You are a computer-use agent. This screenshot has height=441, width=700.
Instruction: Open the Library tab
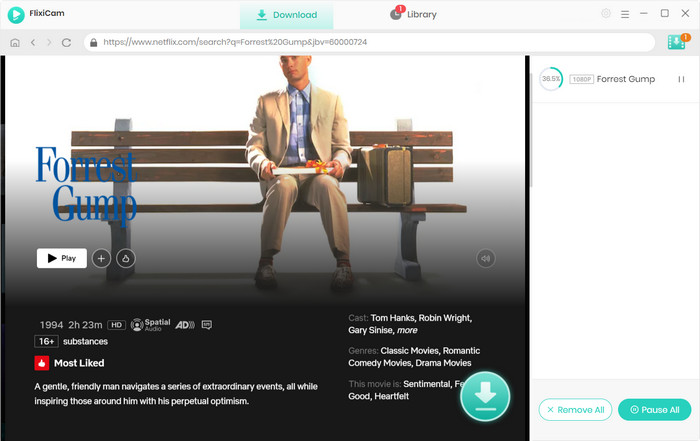pyautogui.click(x=413, y=15)
